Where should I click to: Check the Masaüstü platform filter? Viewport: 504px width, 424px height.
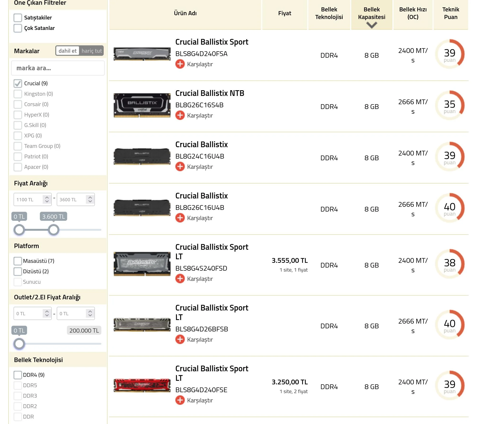[18, 261]
